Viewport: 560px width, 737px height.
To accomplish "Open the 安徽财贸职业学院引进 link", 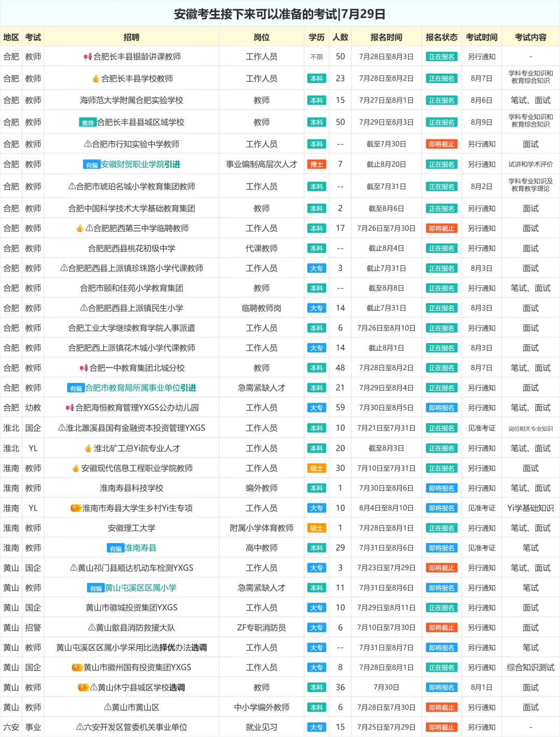I will click(x=141, y=164).
